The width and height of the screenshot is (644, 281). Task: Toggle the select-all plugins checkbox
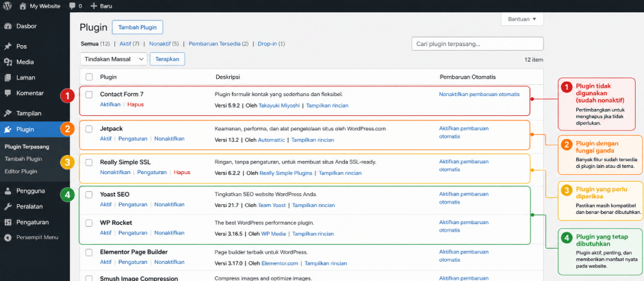(89, 77)
